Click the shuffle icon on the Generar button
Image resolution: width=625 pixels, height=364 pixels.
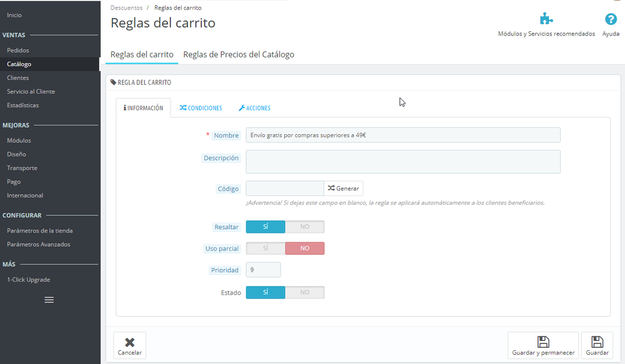[x=331, y=188]
